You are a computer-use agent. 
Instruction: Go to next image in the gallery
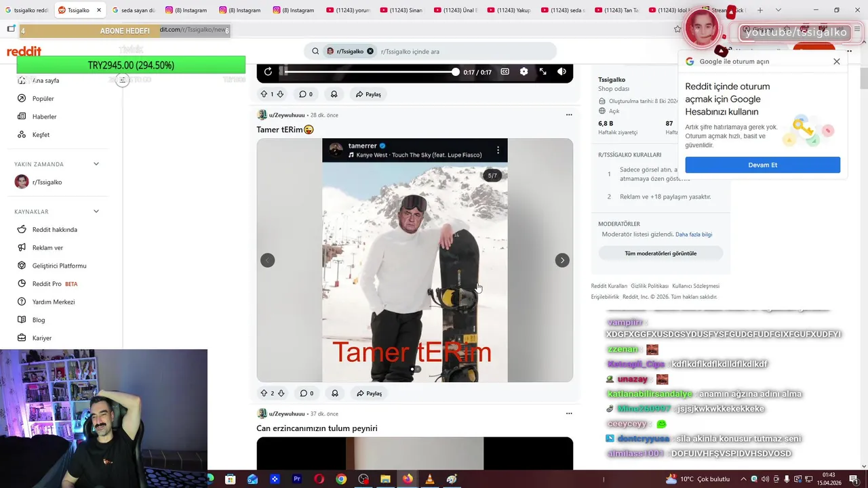pyautogui.click(x=562, y=260)
